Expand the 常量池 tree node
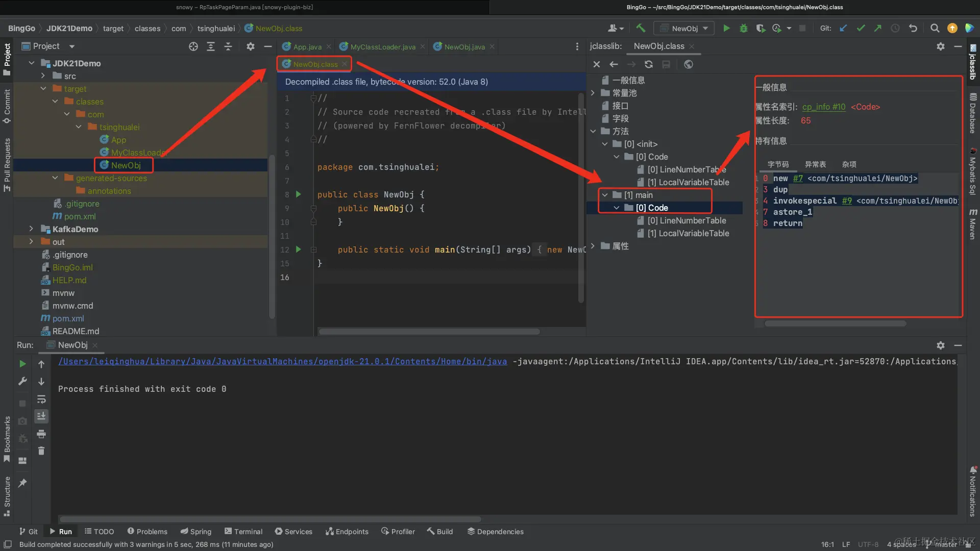980x551 pixels. tap(593, 93)
